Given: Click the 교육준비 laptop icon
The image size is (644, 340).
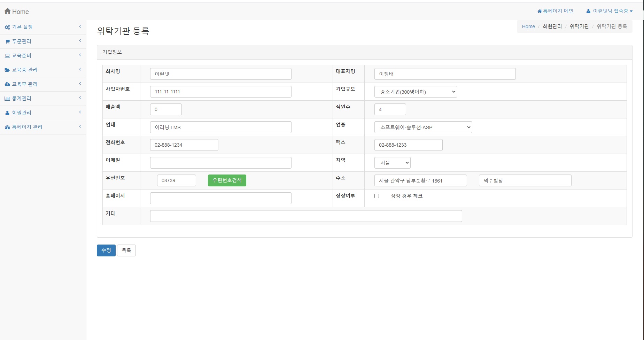Looking at the screenshot, I should point(7,56).
